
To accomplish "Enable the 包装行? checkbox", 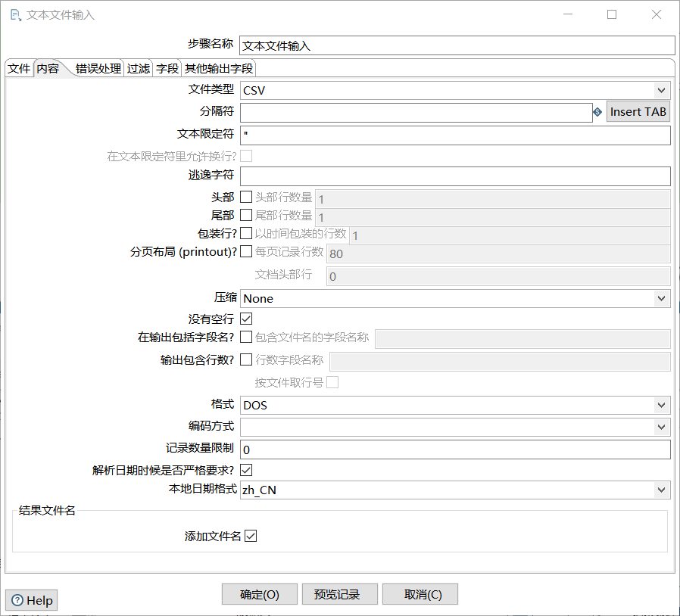I will pos(246,233).
